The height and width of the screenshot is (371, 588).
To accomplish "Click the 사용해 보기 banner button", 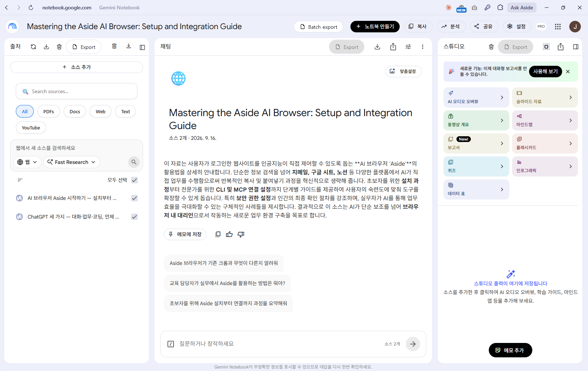I will [545, 72].
